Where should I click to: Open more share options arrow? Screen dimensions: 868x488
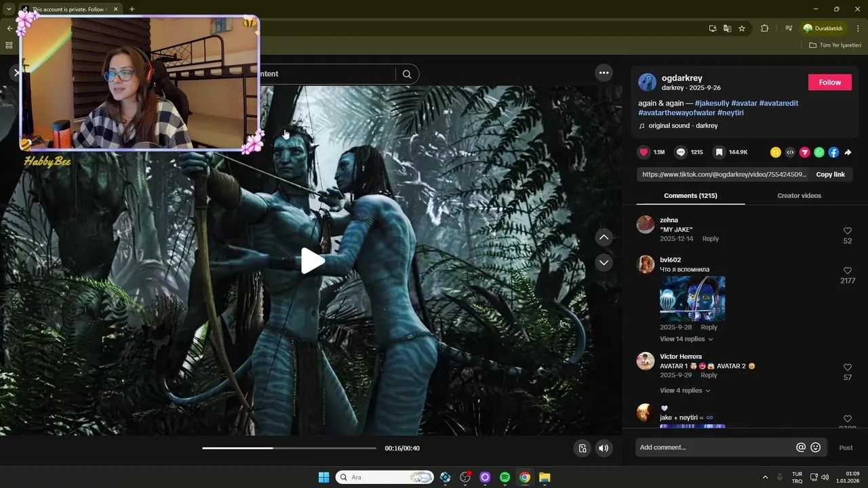848,152
